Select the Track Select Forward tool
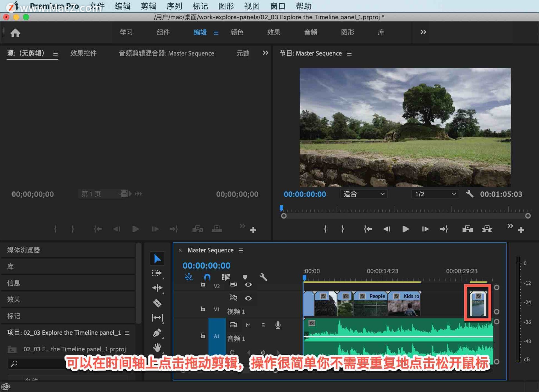Image resolution: width=539 pixels, height=392 pixels. pos(157,273)
